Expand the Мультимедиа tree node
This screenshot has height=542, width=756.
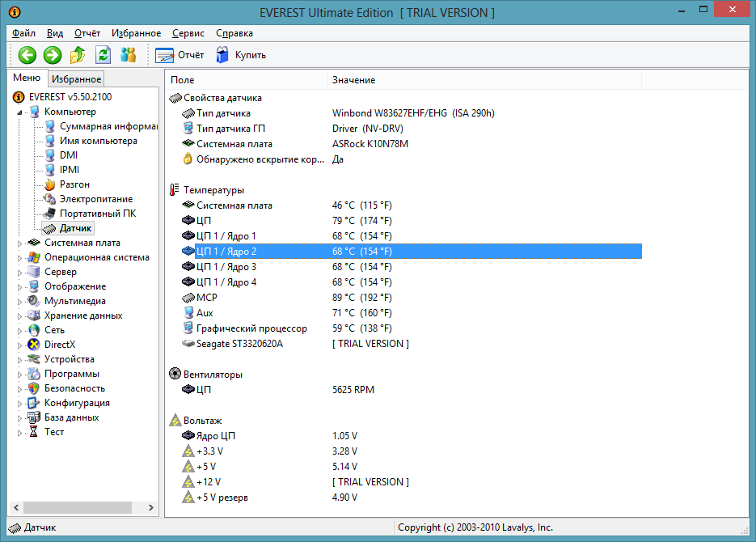point(19,302)
